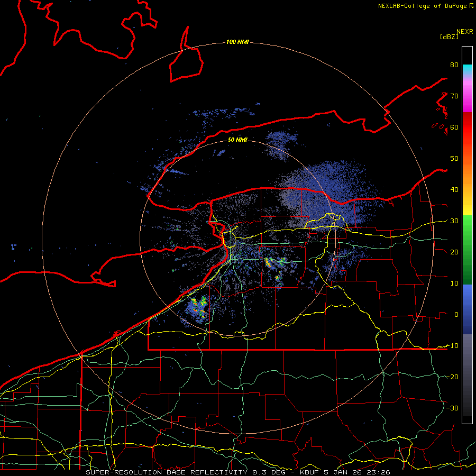Viewport: 476px width, 476px height.
Task: Click the 5 JAN 26 date in the caption
Action: tap(343, 472)
